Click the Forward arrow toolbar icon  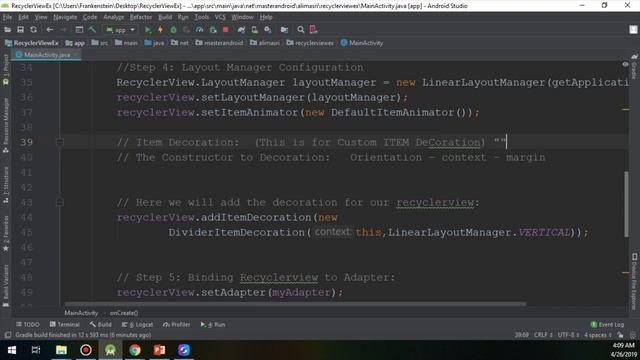63,30
